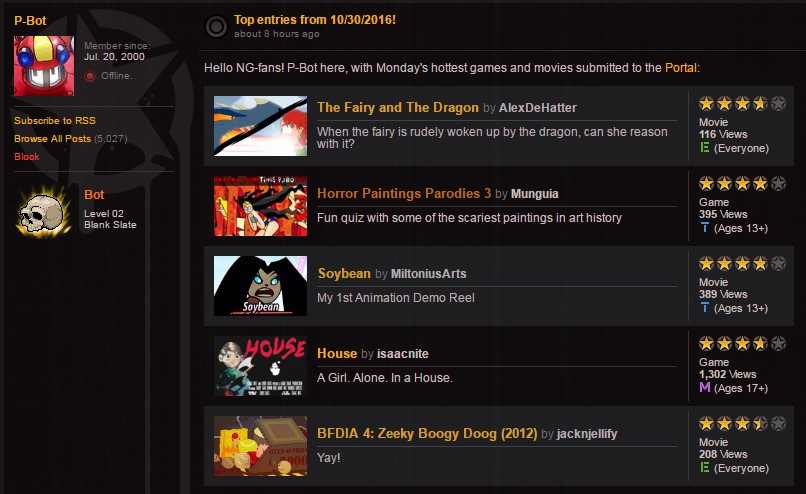Visit MiltoniusArts author profile
Viewport: 806px width, 494px height.
click(429, 274)
